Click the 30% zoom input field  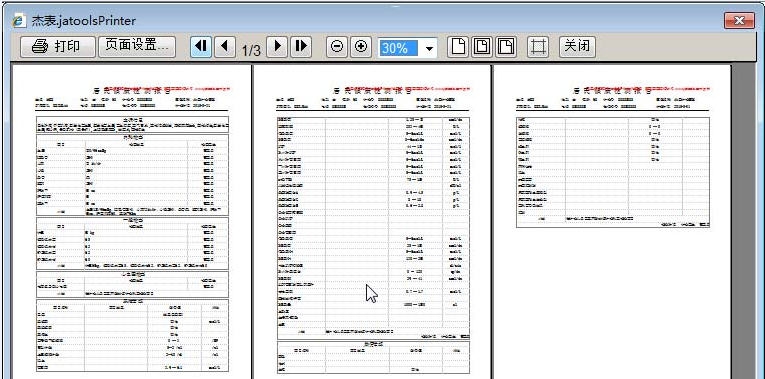(x=400, y=48)
